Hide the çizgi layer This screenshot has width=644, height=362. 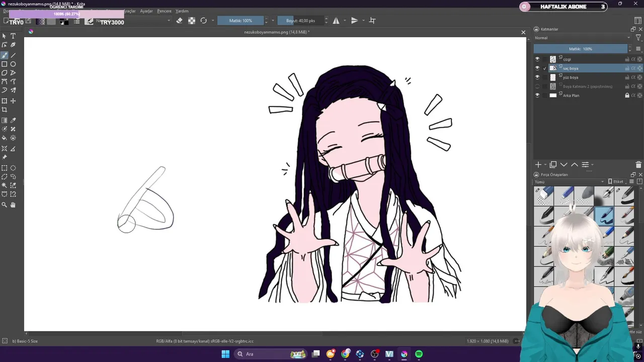coord(537,59)
